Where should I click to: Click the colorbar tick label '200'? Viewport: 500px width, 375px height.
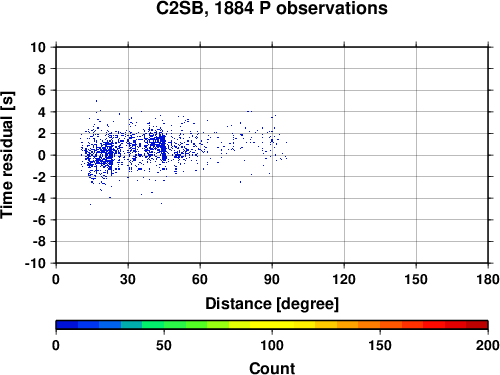(488, 345)
